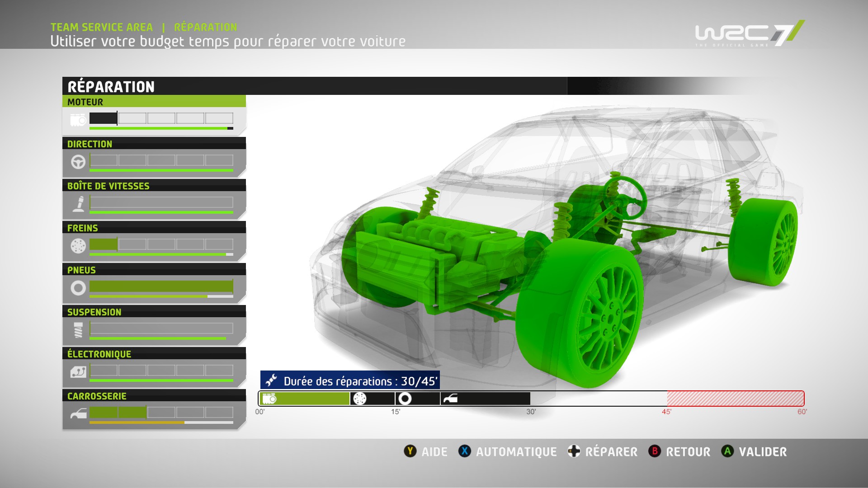
Task: Click the green steering wheel in car model
Action: point(626,197)
